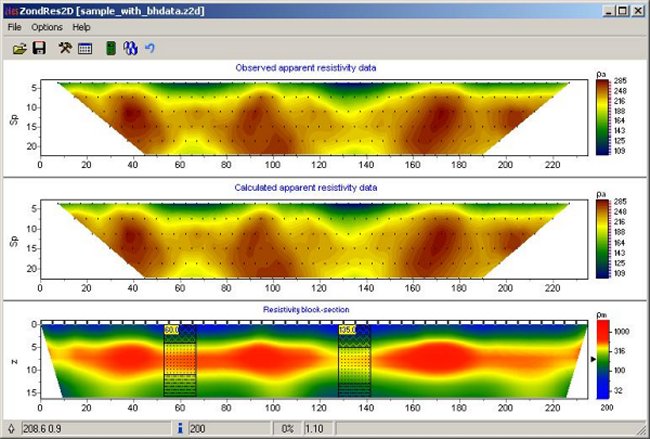650x439 pixels.
Task: Click the green inversion toolbar icon
Action: (111, 48)
